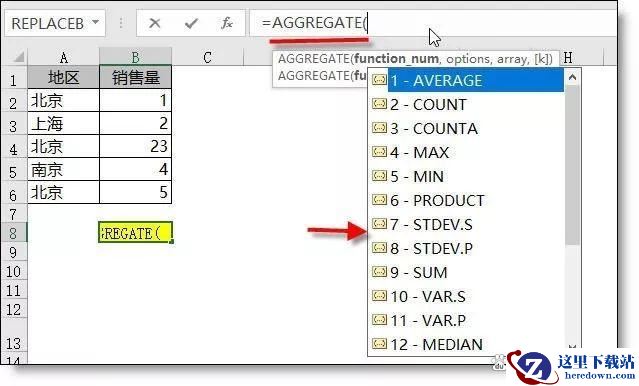Select row 10 header
This screenshot has width=639, height=386.
(13, 271)
